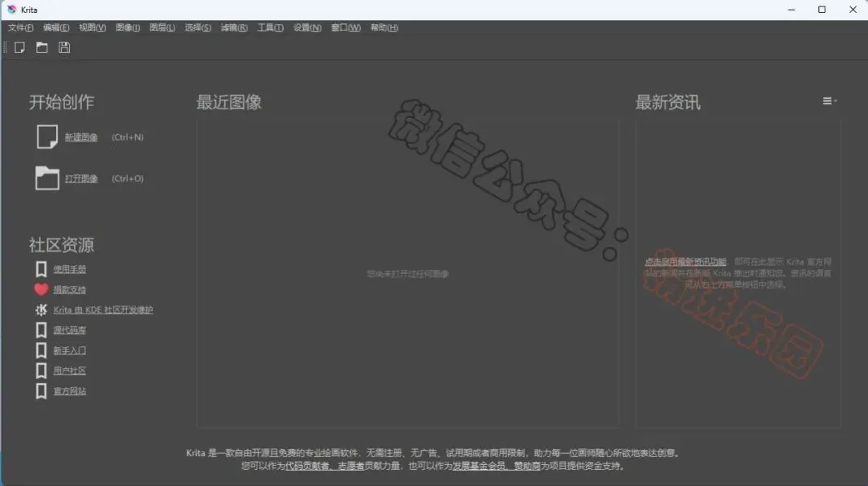
Task: Click the 打开图像 link
Action: click(x=81, y=179)
